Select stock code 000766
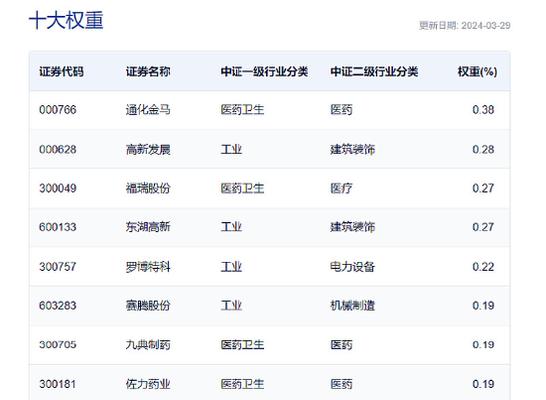 point(58,110)
